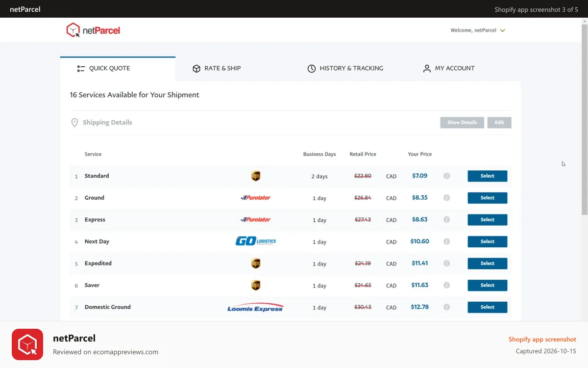
Task: Click the UPS logo in Saver row
Action: click(256, 285)
